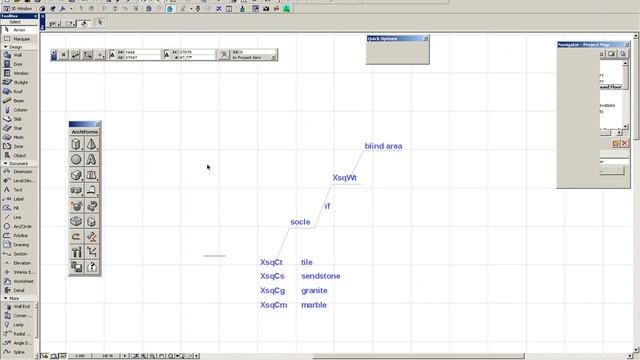Pick the Polyline tool

18,236
